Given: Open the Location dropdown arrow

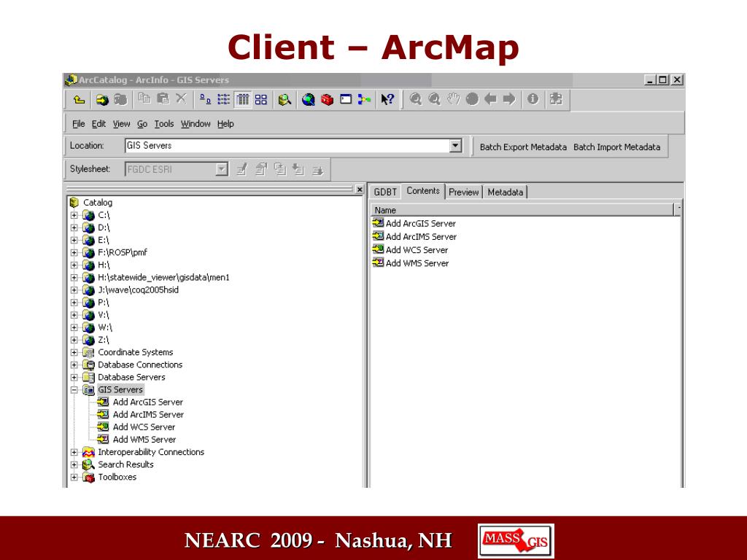Looking at the screenshot, I should (x=455, y=145).
